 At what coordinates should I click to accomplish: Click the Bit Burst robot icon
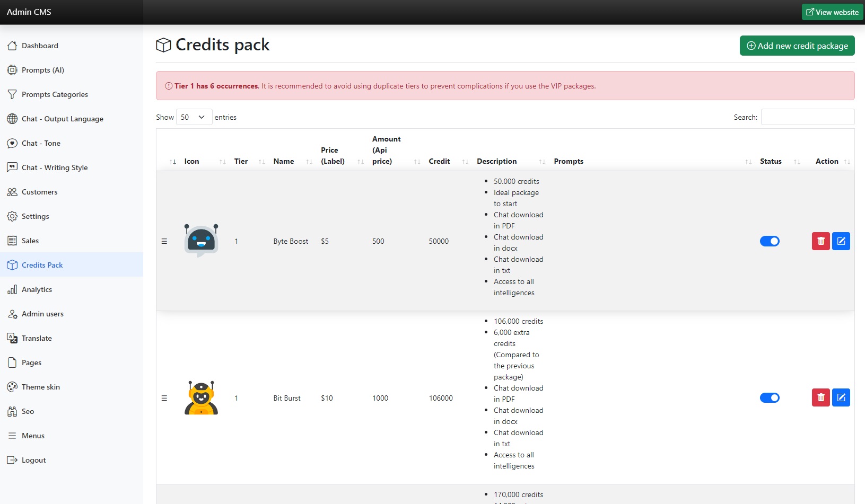coord(201,397)
